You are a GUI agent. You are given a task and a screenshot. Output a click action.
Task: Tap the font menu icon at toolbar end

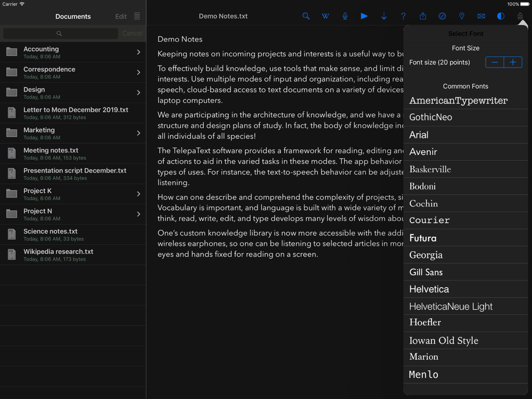coord(520,16)
